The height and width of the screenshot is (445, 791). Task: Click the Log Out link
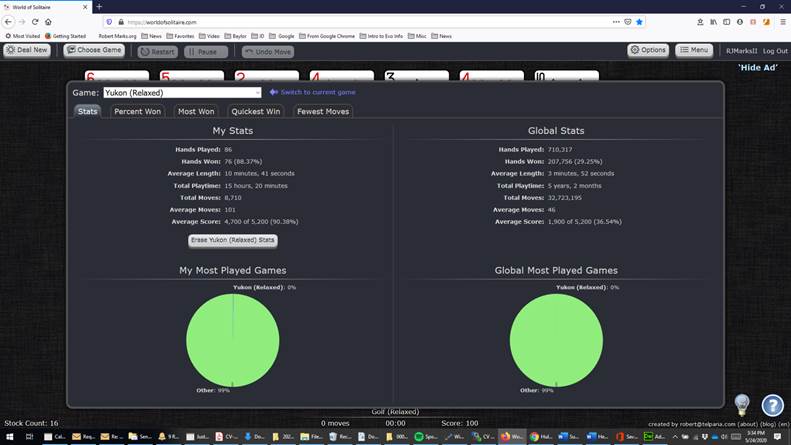775,51
